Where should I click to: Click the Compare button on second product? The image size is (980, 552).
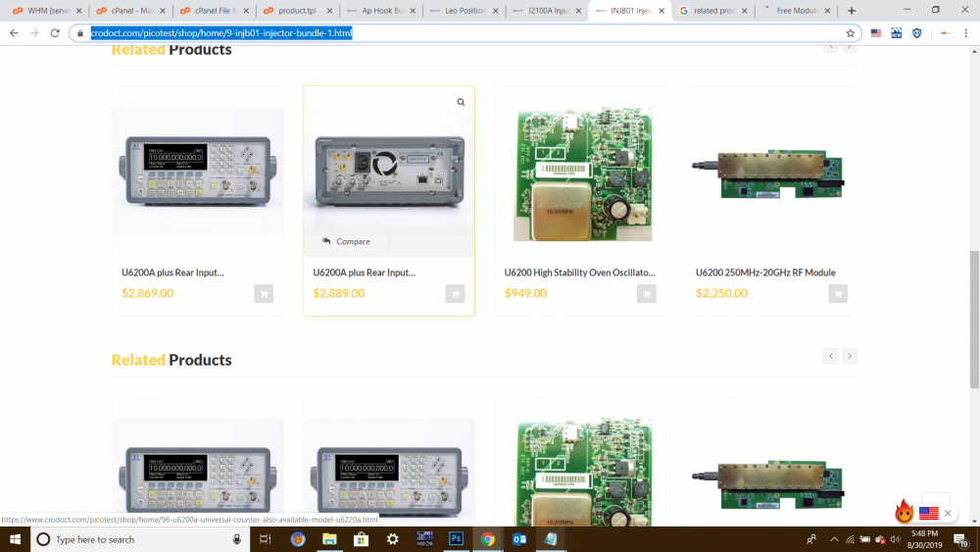point(346,241)
